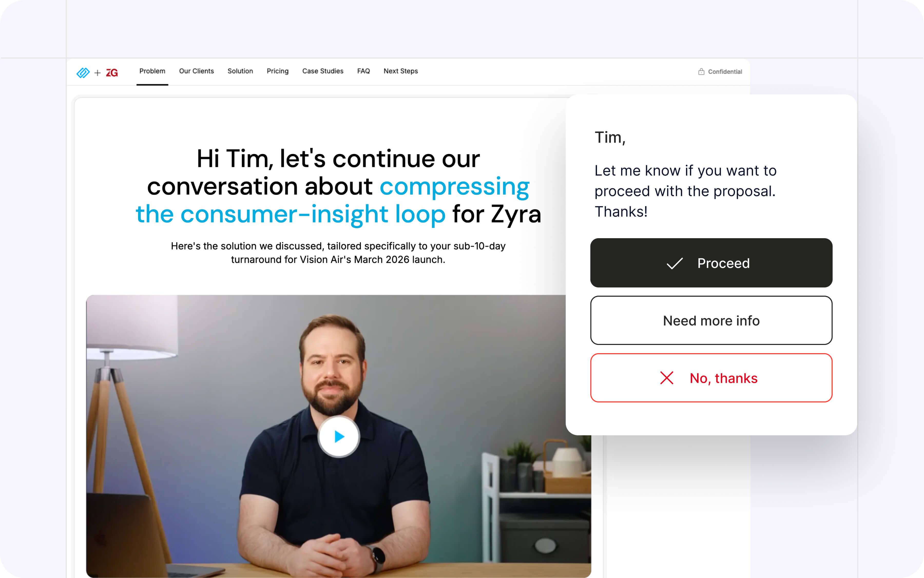This screenshot has width=924, height=578.
Task: Decline with No, thanks button
Action: 711,378
